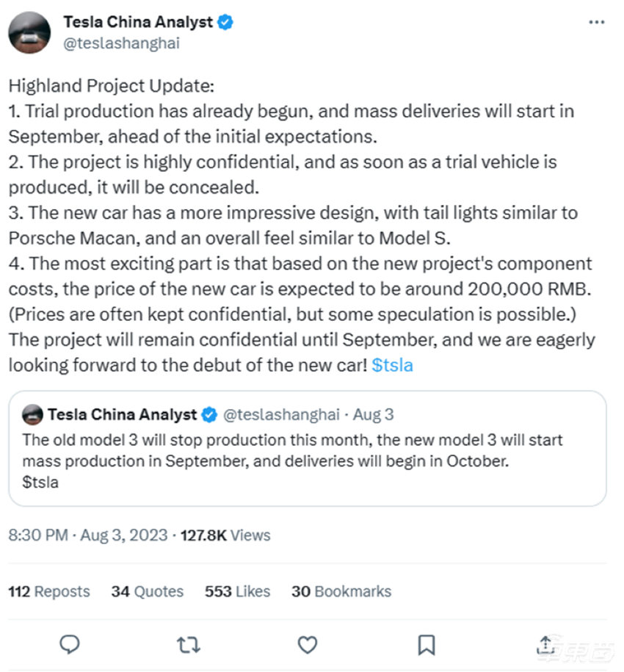Image resolution: width=624 pixels, height=672 pixels.
Task: Like the tweet with the heart icon
Action: click(x=306, y=646)
